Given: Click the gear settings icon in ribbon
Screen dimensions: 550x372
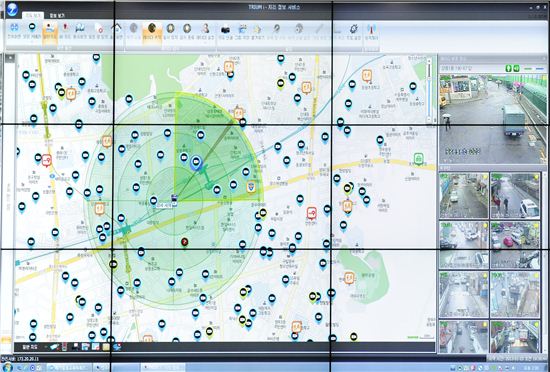Looking at the screenshot, I should 353,28.
